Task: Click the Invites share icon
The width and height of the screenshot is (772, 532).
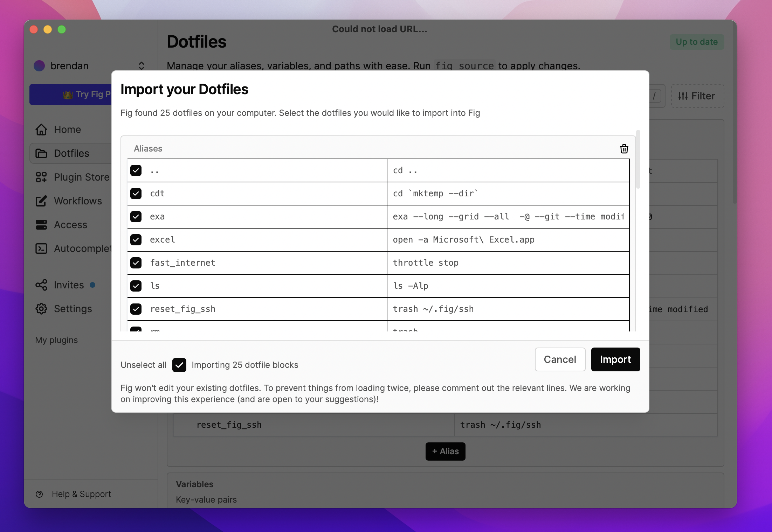Action: tap(41, 285)
